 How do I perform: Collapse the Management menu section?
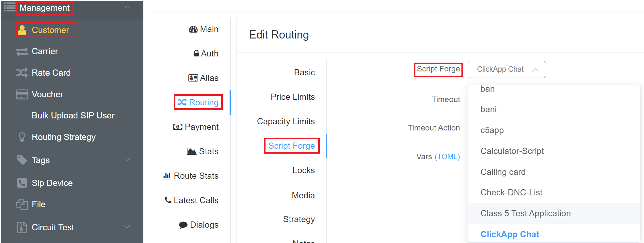click(127, 7)
